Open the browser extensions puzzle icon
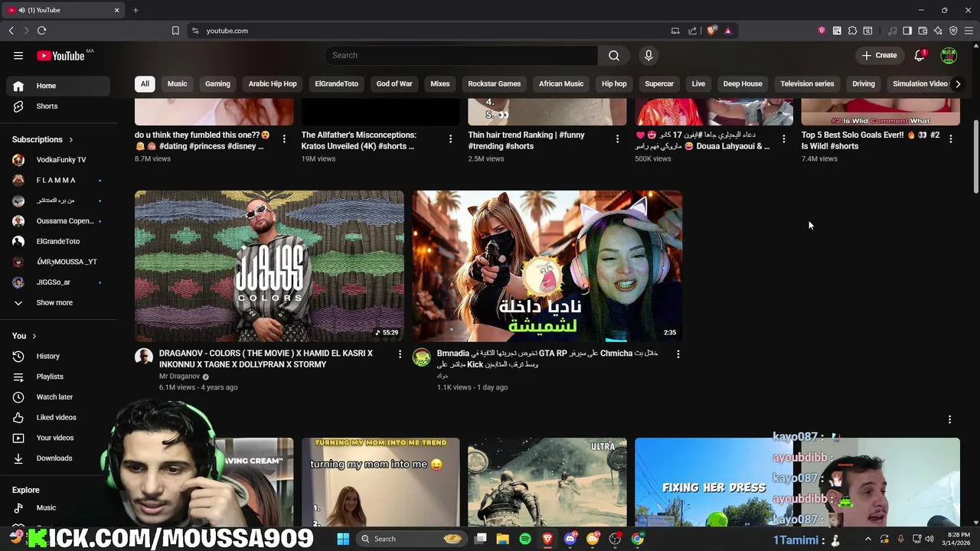The image size is (980, 551). click(x=852, y=31)
